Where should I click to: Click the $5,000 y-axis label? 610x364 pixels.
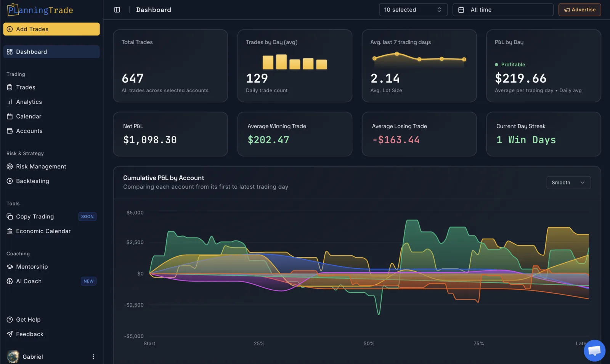coord(135,213)
